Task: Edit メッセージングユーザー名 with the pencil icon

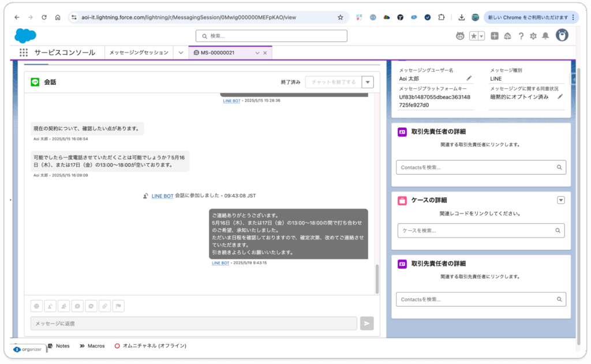Action: click(x=469, y=78)
